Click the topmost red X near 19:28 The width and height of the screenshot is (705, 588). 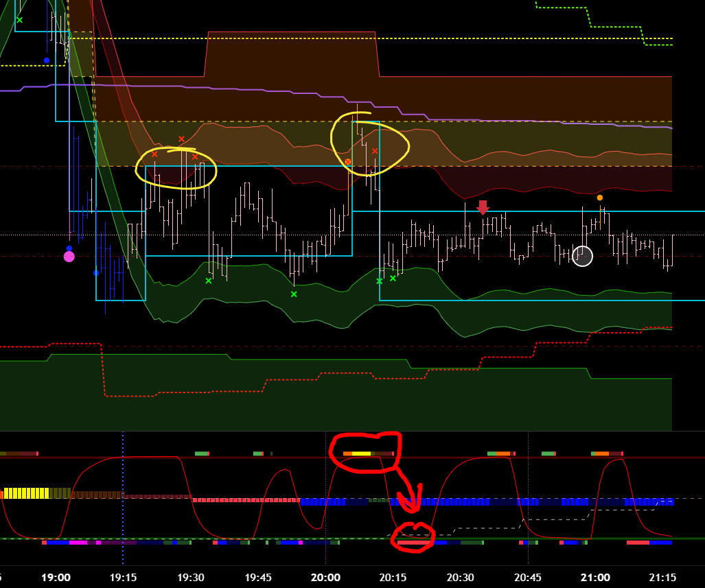[x=181, y=139]
